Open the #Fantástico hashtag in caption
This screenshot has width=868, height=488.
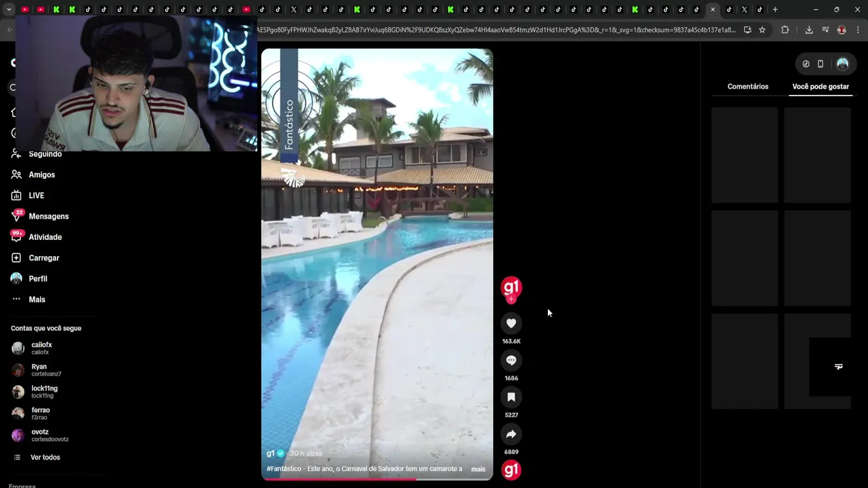(x=284, y=469)
